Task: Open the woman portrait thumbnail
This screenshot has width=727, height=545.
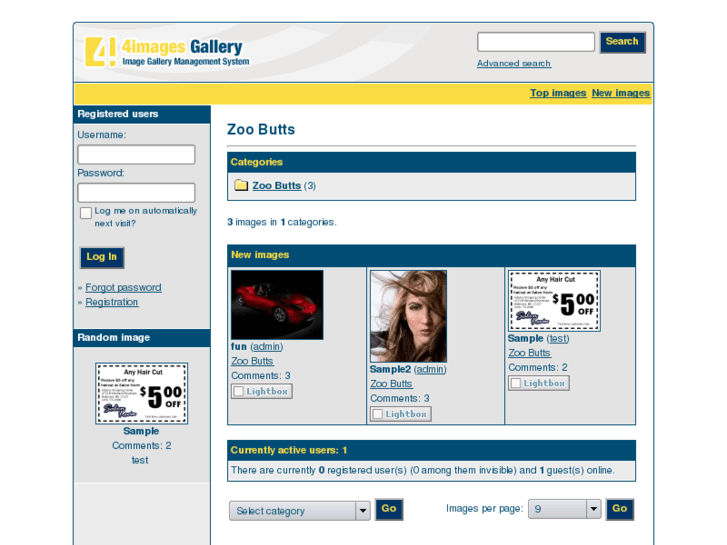Action: pyautogui.click(x=408, y=316)
